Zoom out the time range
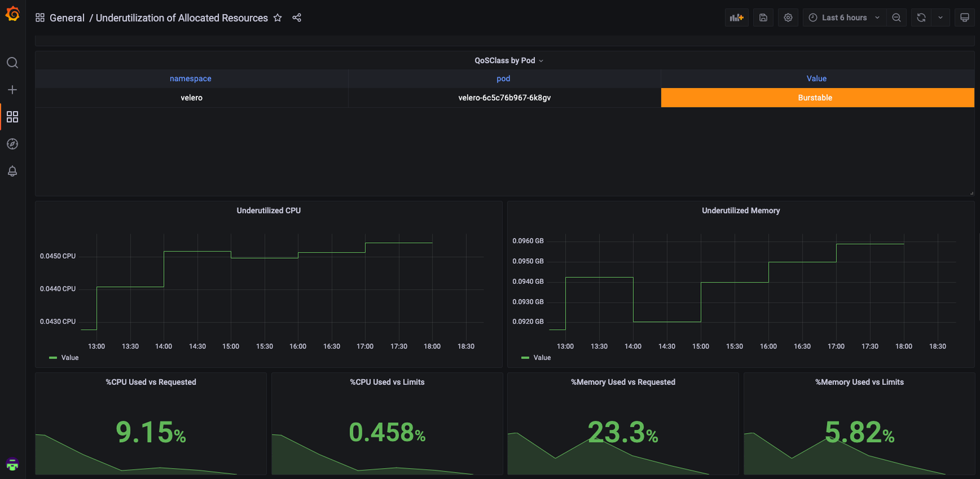This screenshot has height=479, width=980. click(x=896, y=18)
